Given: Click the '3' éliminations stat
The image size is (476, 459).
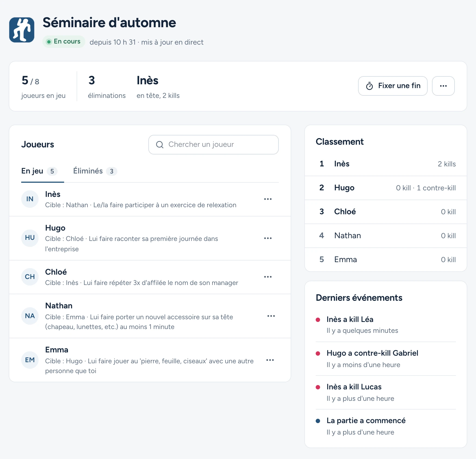Looking at the screenshot, I should (x=107, y=87).
